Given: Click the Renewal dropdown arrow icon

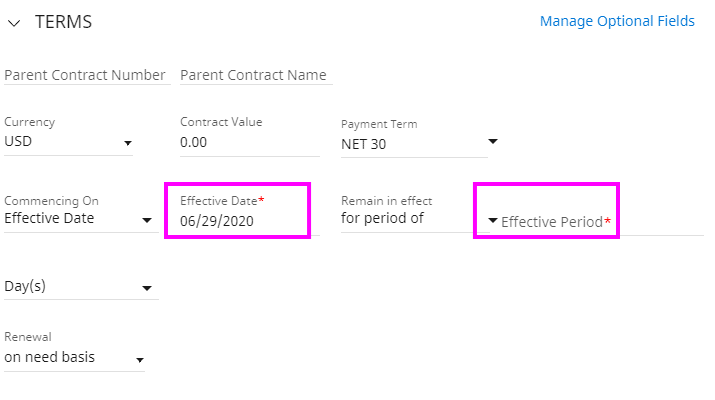Looking at the screenshot, I should [x=140, y=360].
